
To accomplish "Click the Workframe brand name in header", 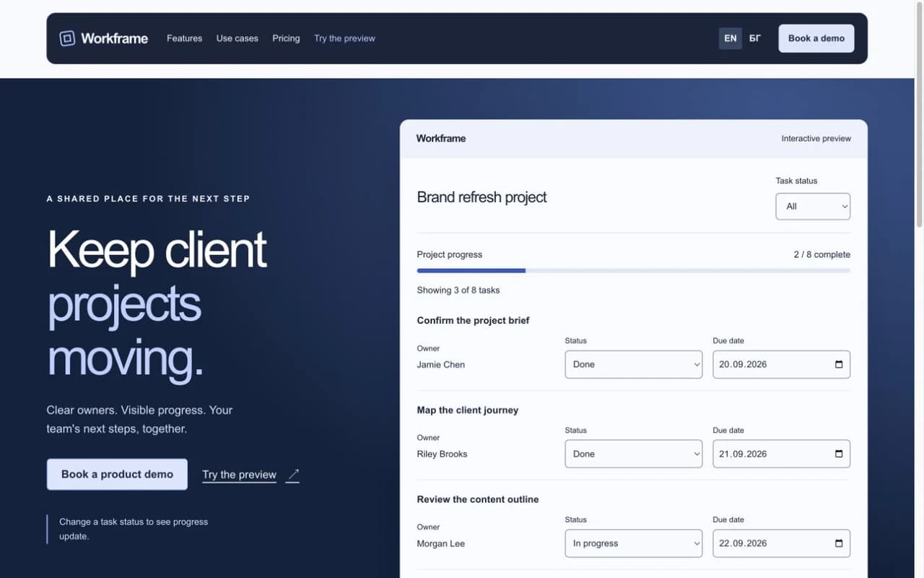I will click(x=114, y=38).
